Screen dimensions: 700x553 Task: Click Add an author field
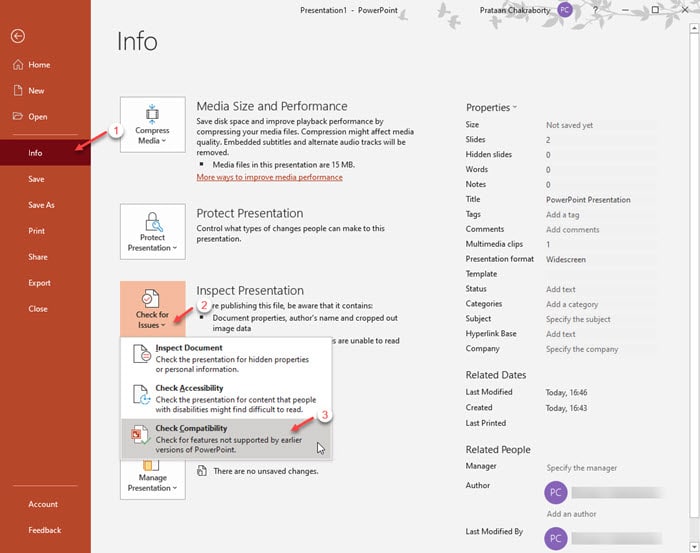571,514
